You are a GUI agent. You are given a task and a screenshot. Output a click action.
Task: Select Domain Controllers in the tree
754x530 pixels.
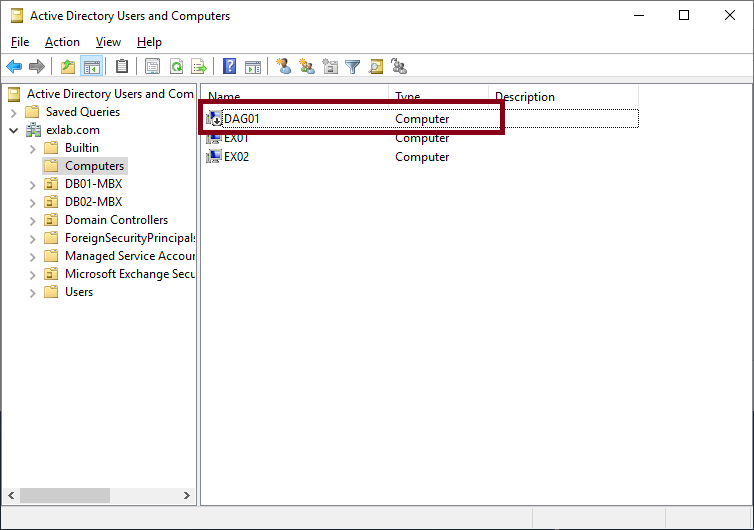pyautogui.click(x=116, y=220)
